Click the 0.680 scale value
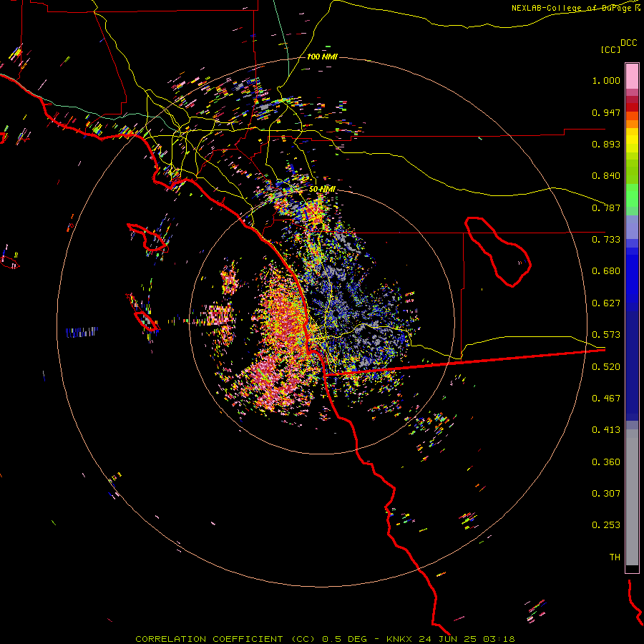Viewport: 644px width, 644px height. pyautogui.click(x=606, y=271)
